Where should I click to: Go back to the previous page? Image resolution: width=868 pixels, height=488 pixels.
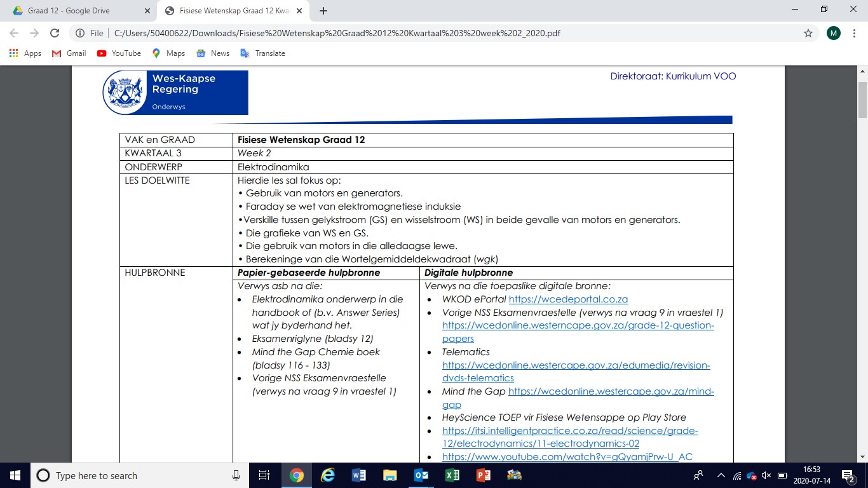14,33
